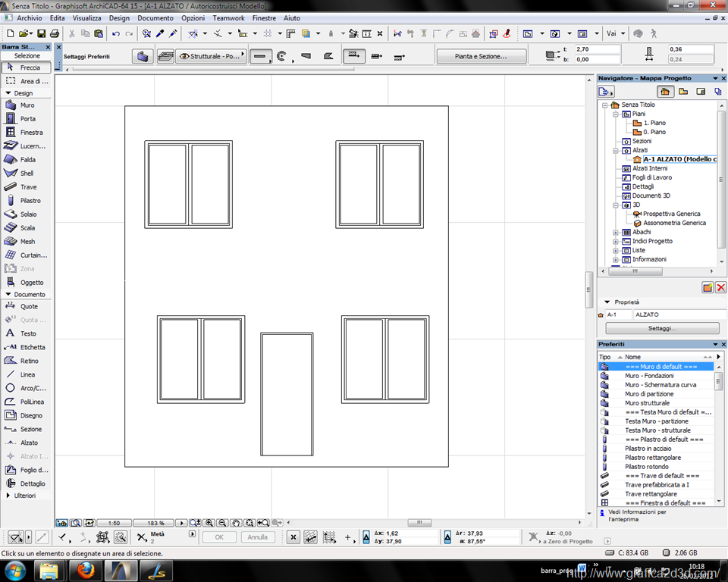The image size is (728, 582).
Task: Click the Firefox icon in the taskbar
Action: (x=86, y=570)
